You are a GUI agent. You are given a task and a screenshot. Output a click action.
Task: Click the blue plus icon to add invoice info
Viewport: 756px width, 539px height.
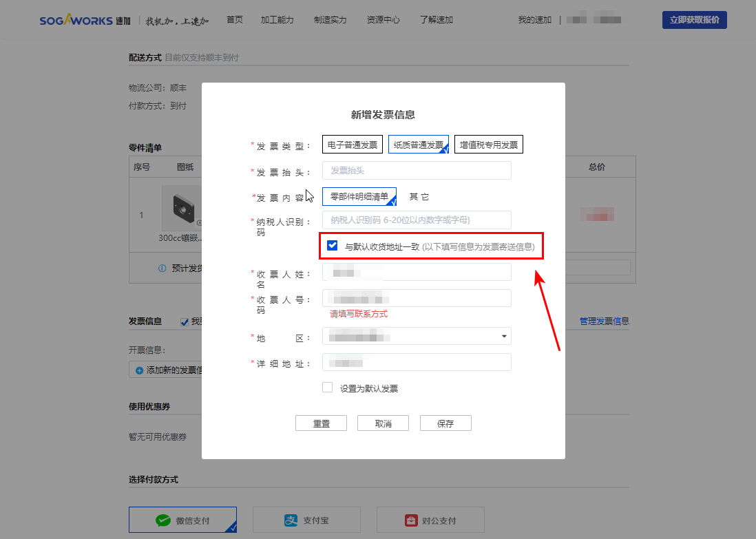tap(140, 370)
